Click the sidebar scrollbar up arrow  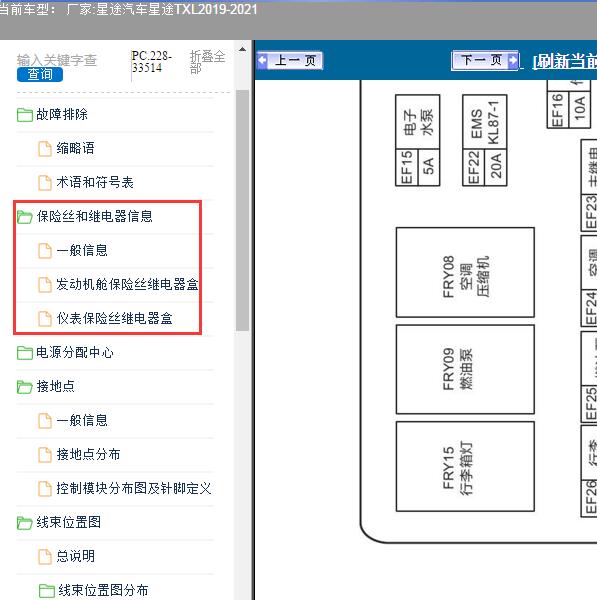click(x=242, y=49)
